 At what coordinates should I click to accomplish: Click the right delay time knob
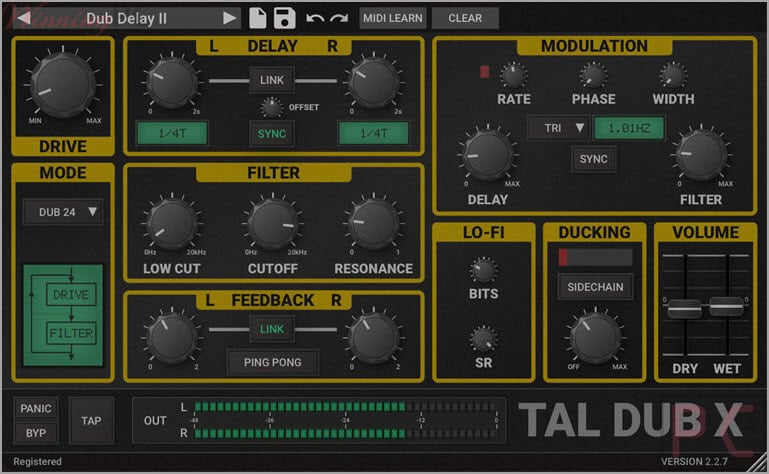click(x=374, y=82)
